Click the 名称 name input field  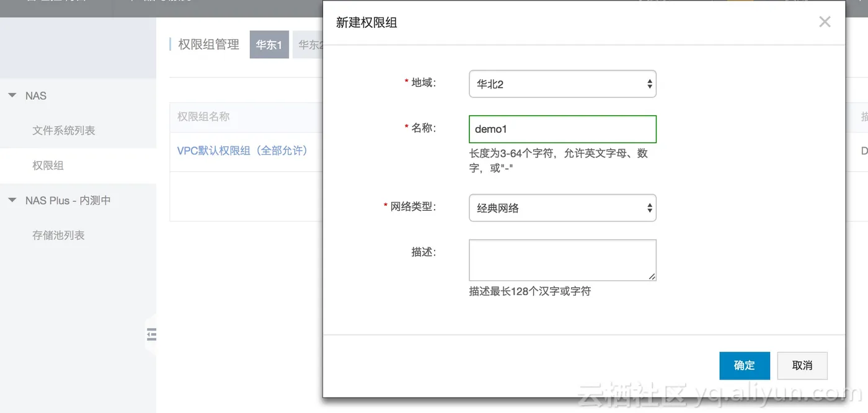click(562, 129)
